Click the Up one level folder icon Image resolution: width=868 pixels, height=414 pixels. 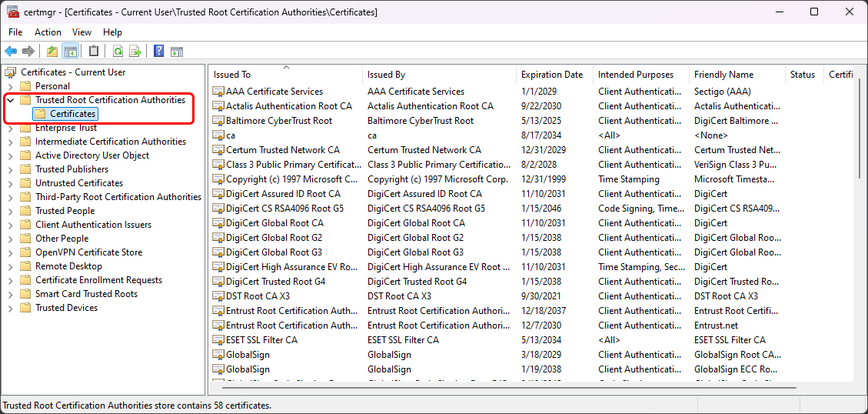pos(52,52)
